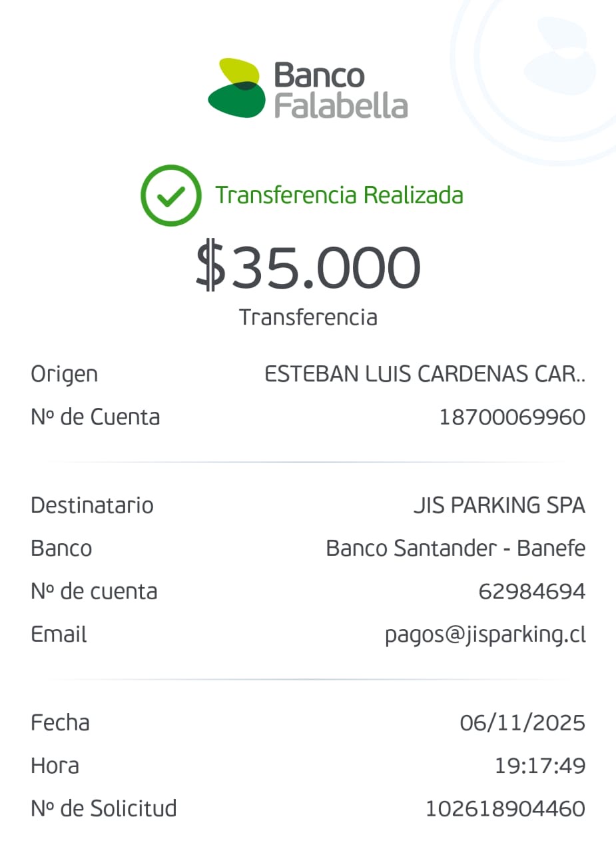Viewport: 616px width, 853px height.
Task: Click the Banco Falabella logo
Action: [x=308, y=89]
